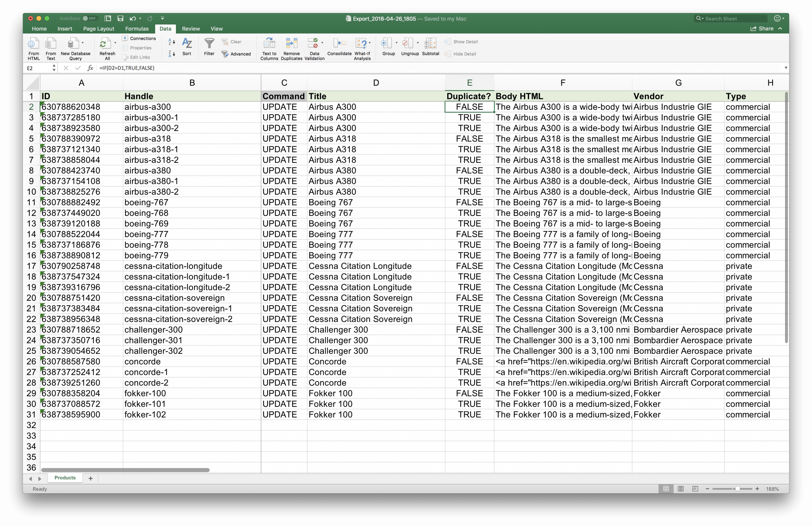Viewport: 812px width, 526px height.
Task: Adjust the zoom slider handle
Action: (737, 489)
